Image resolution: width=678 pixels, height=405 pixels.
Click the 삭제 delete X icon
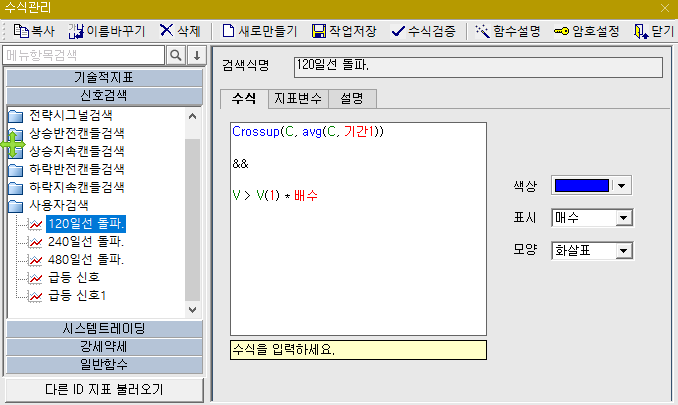[166, 30]
